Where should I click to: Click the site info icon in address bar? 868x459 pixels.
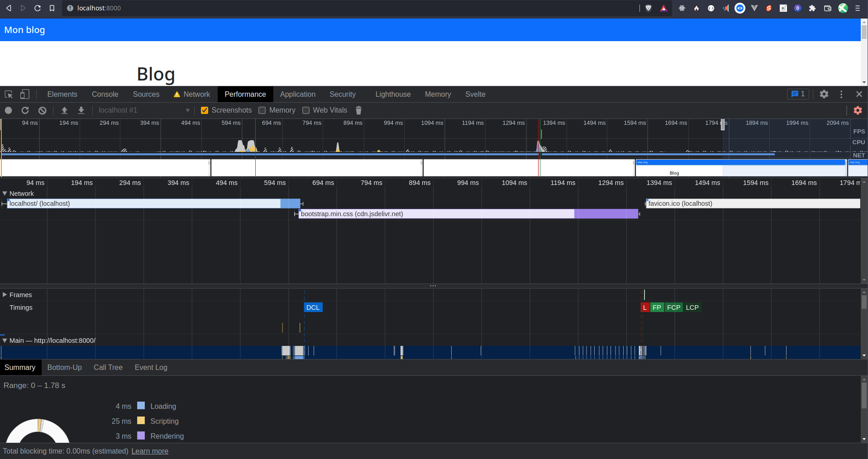(70, 8)
